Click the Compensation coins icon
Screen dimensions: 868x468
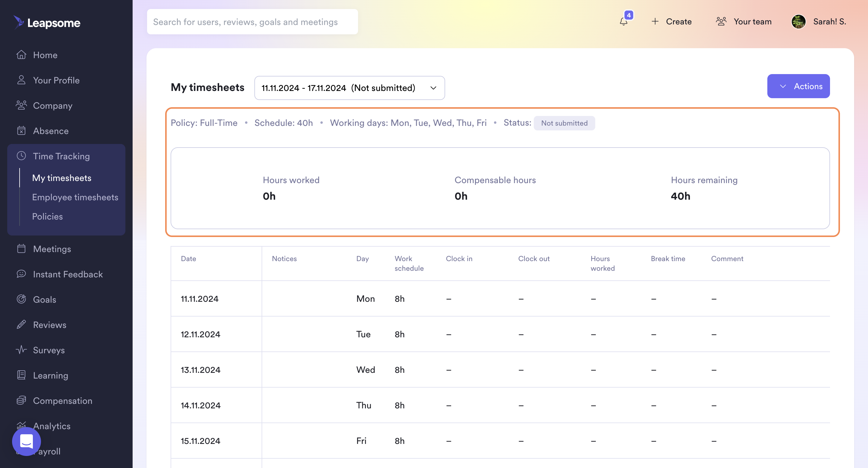[21, 400]
